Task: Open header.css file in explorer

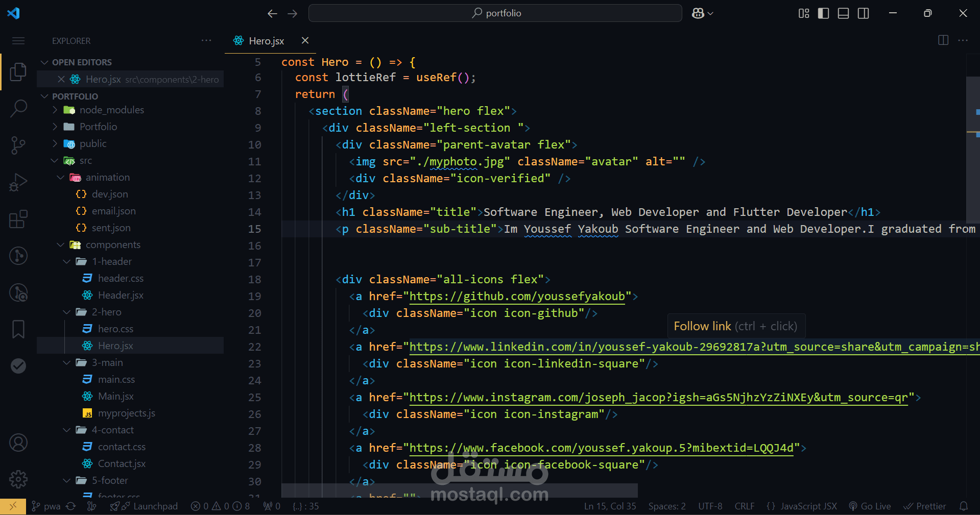Action: pyautogui.click(x=121, y=278)
